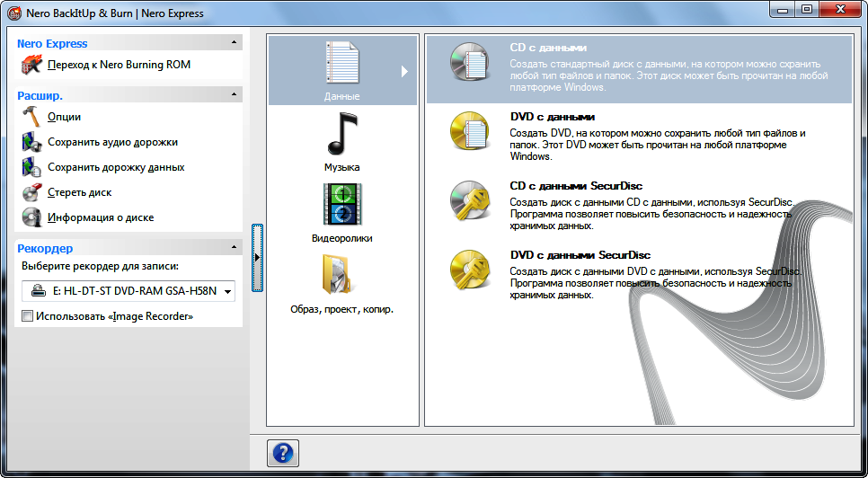Select the Данные category tab
This screenshot has width=868, height=478.
coord(341,70)
